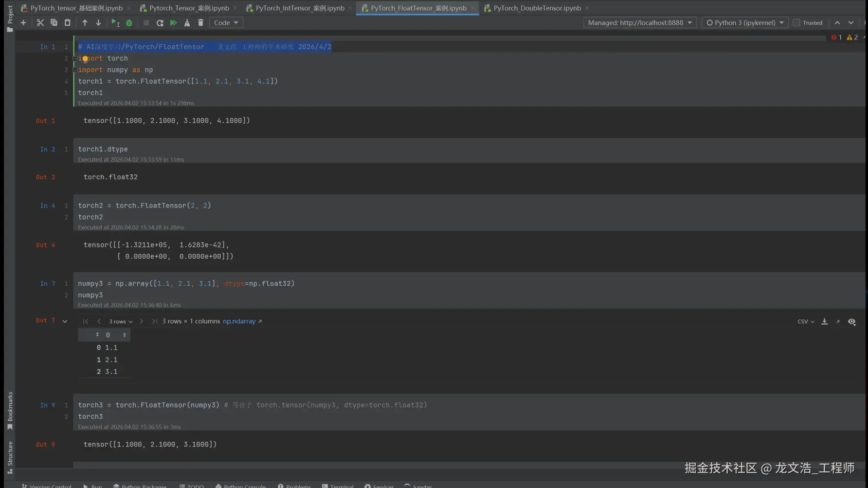
Task: Run all cells in the notebook
Action: (173, 23)
